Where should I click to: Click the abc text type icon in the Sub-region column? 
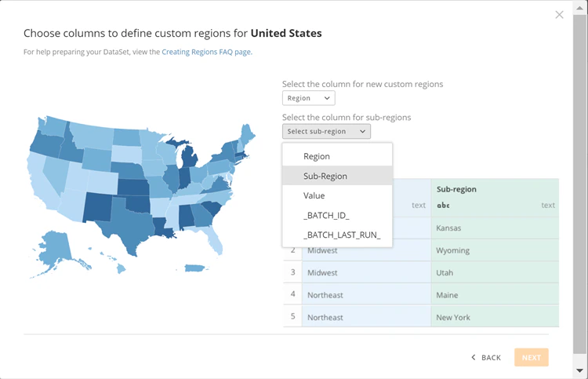point(443,206)
